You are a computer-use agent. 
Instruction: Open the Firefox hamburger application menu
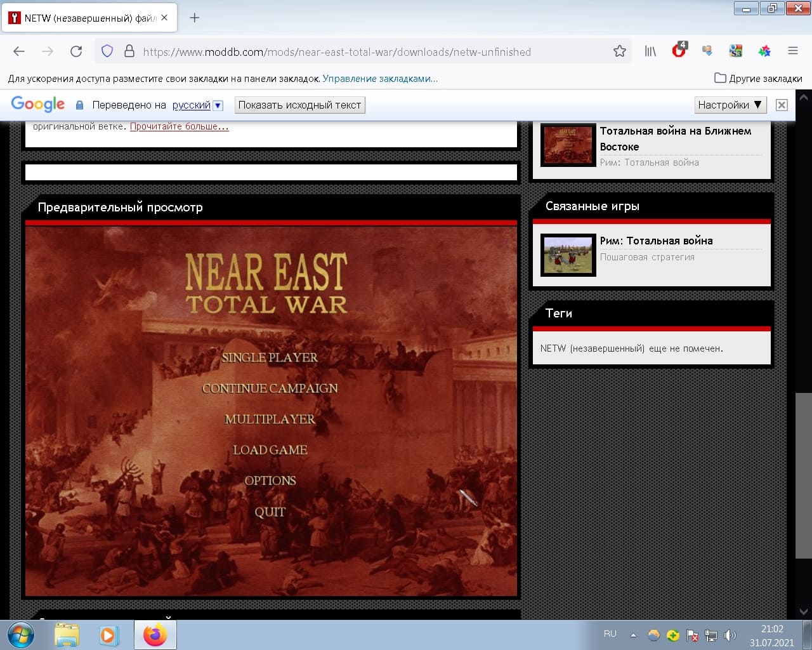click(792, 51)
